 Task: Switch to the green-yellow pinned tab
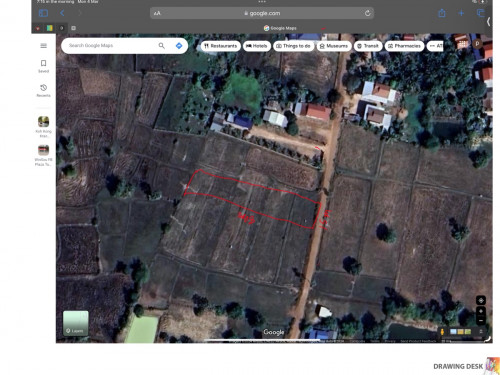point(50,28)
